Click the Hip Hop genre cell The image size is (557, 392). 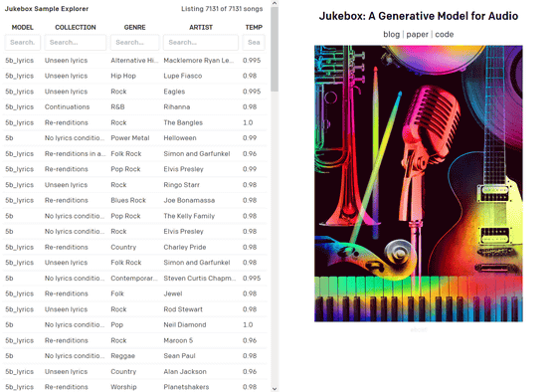pyautogui.click(x=123, y=76)
